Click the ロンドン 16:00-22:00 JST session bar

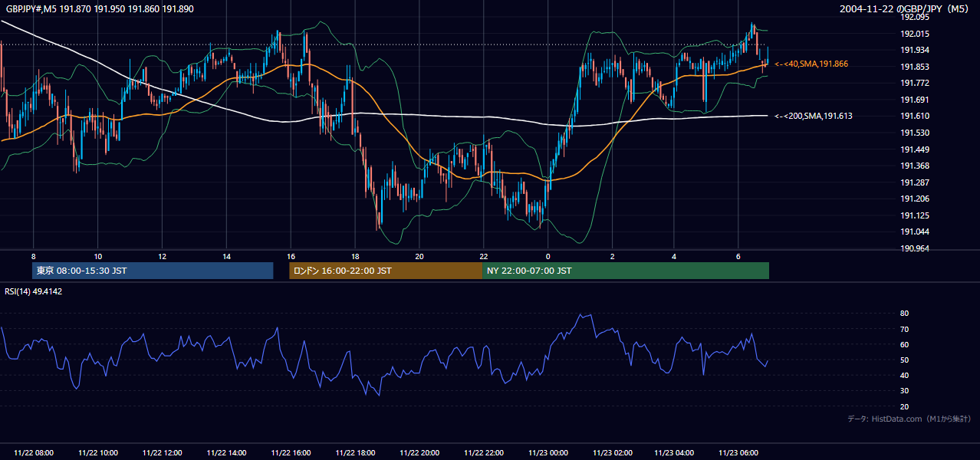386,271
